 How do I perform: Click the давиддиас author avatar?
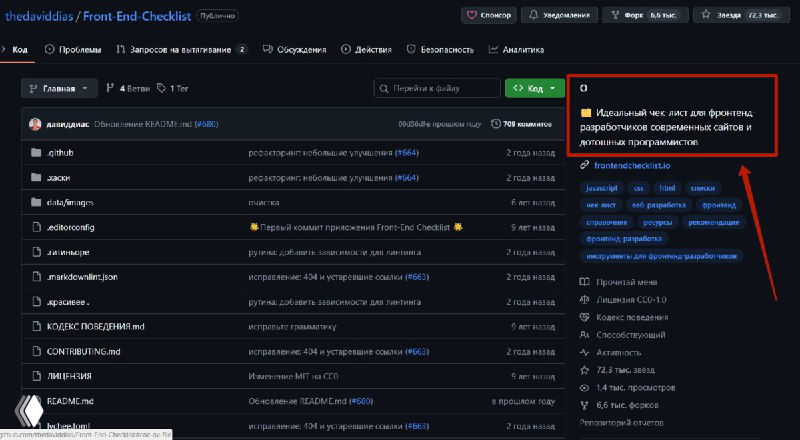(x=35, y=124)
